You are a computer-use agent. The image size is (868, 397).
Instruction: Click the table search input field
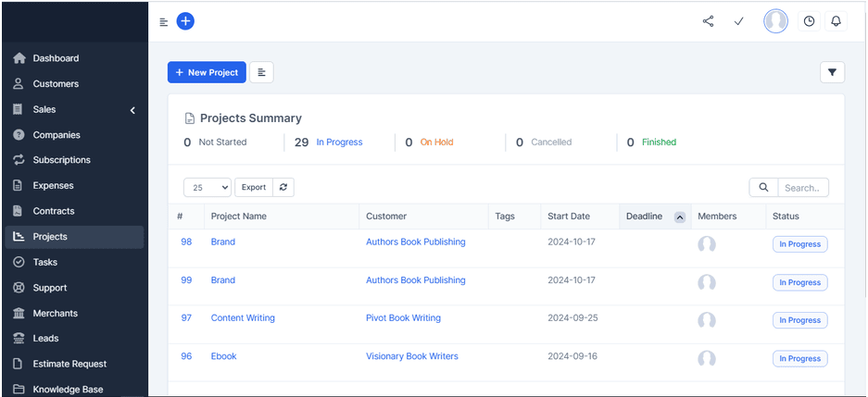point(802,187)
